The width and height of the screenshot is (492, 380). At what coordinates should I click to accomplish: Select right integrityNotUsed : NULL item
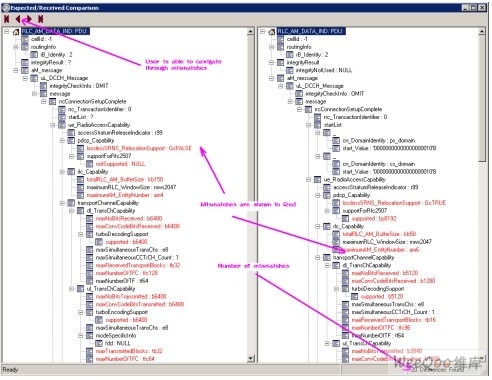[324, 70]
